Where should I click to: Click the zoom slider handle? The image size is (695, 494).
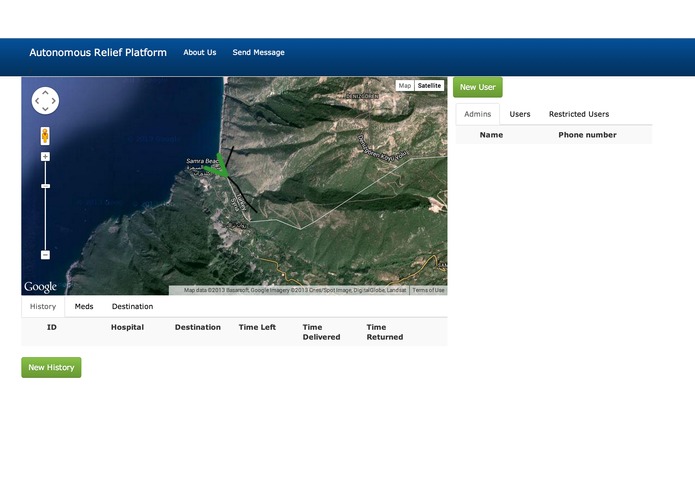click(45, 186)
